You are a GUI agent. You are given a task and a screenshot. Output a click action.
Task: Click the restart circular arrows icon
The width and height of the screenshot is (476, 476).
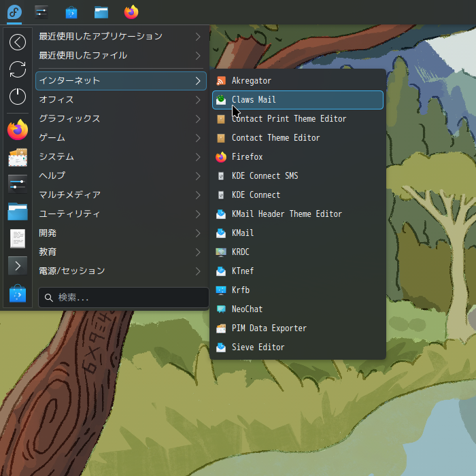pos(18,69)
